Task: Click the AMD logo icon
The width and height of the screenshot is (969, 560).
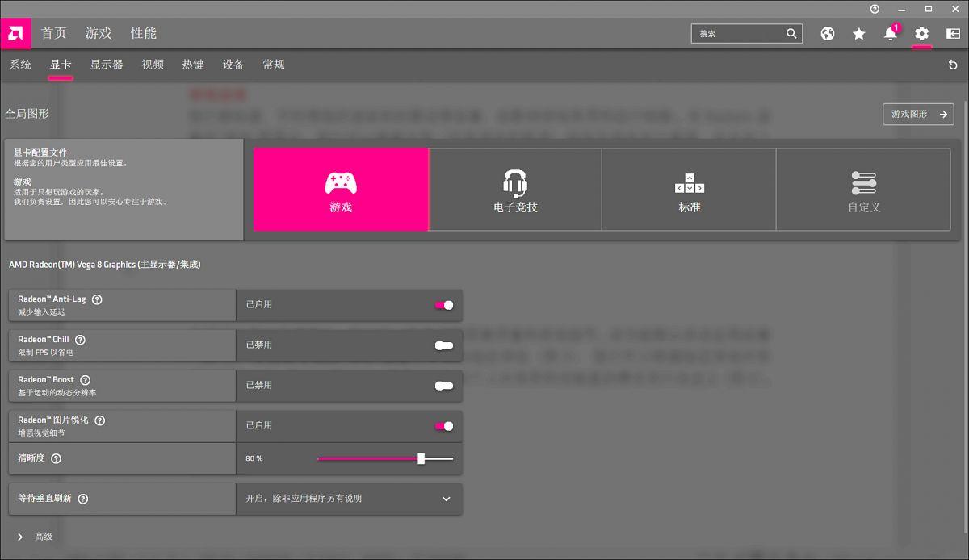Action: pos(15,34)
